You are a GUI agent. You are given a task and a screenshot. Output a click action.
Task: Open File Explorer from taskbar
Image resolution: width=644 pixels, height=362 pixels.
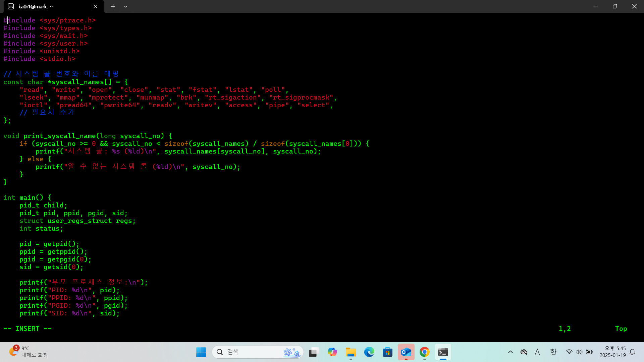coord(351,352)
